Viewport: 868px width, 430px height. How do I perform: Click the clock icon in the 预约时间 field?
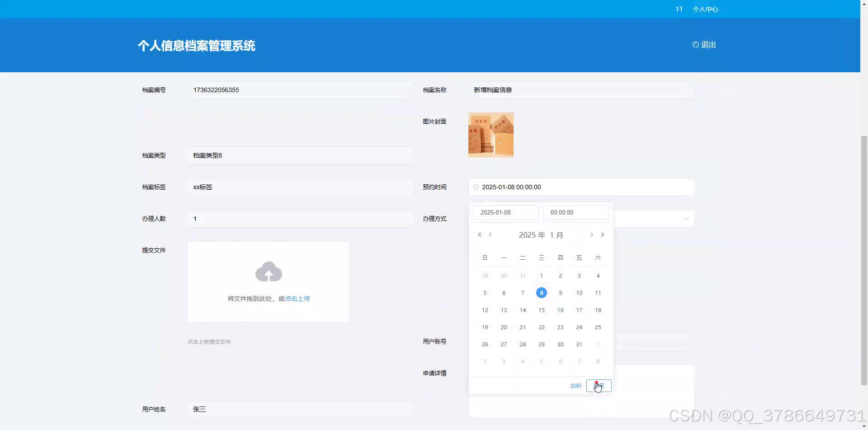(476, 187)
